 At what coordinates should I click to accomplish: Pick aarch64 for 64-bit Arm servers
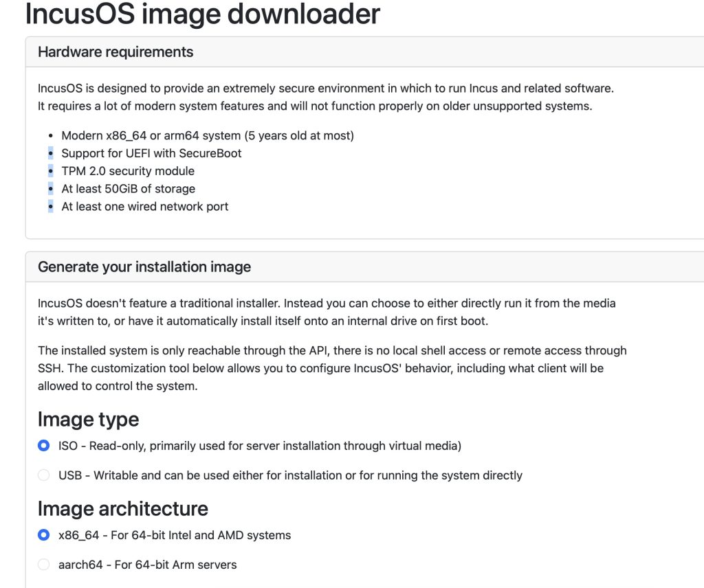pos(43,564)
